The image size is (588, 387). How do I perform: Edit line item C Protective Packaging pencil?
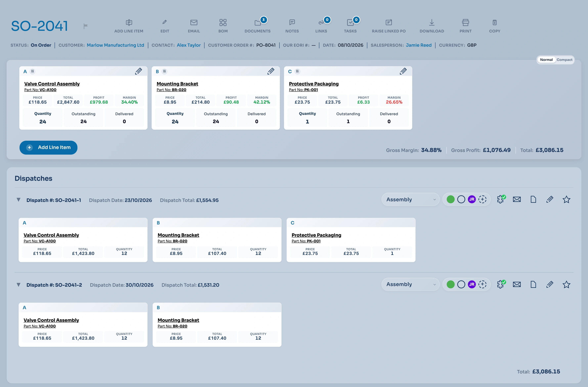[x=403, y=71]
